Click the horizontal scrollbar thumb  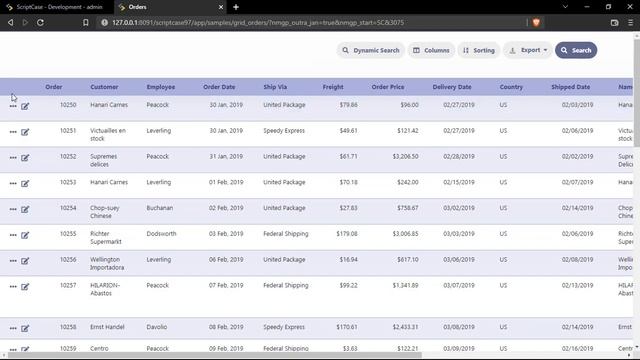[x=215, y=356]
